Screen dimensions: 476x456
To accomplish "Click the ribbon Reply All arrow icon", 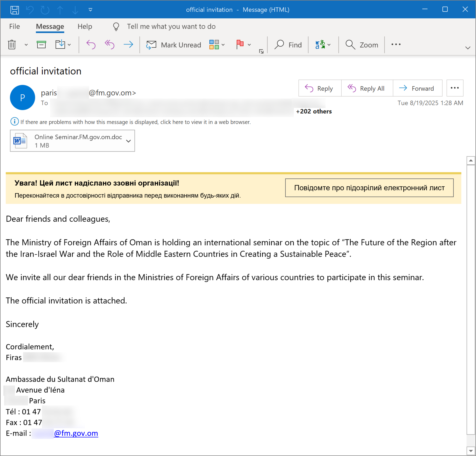I will click(110, 45).
